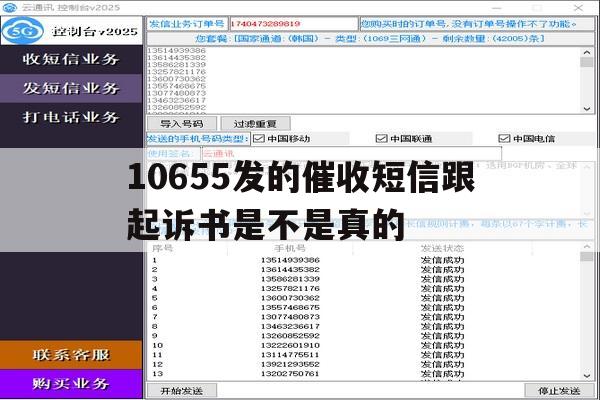Select table row with 13077480873
600x400 pixels.
coord(364,317)
